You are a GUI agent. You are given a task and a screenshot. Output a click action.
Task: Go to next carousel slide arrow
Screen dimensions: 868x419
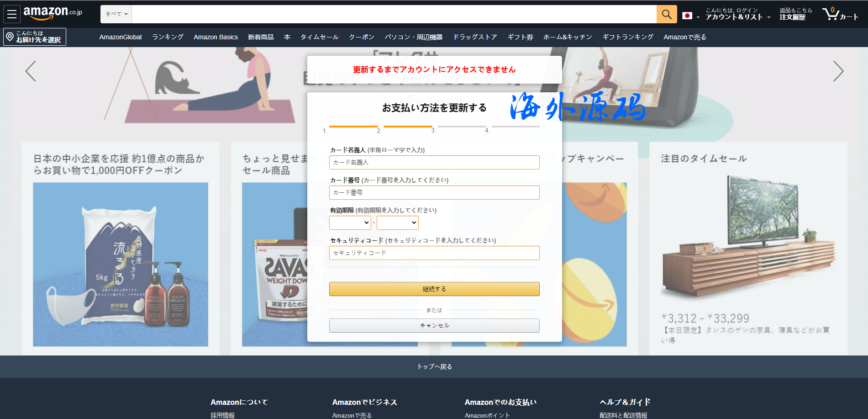(x=838, y=71)
